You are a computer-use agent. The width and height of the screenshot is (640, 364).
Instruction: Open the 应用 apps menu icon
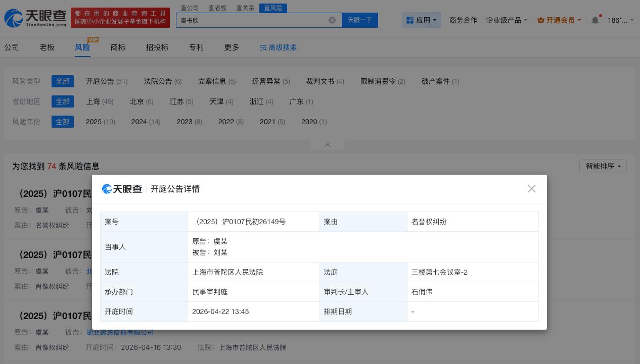tap(411, 20)
